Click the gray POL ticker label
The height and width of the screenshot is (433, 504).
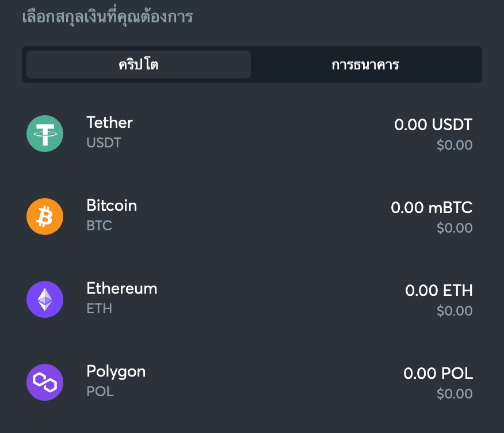coord(100,392)
